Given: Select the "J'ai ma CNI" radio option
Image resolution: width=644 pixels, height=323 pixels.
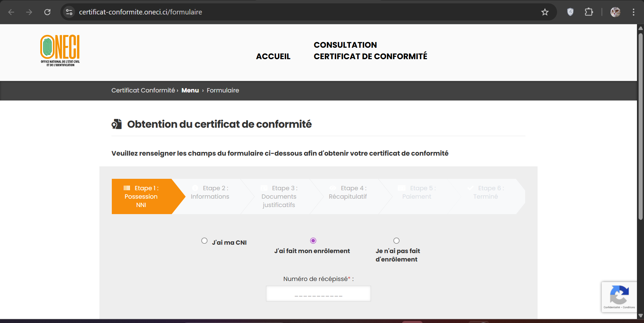Looking at the screenshot, I should click(x=204, y=241).
